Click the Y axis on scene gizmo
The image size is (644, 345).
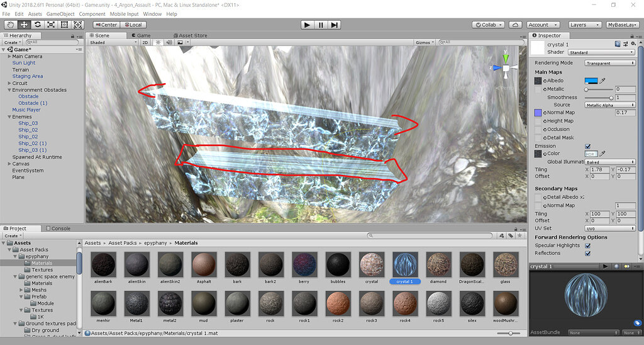[x=506, y=58]
